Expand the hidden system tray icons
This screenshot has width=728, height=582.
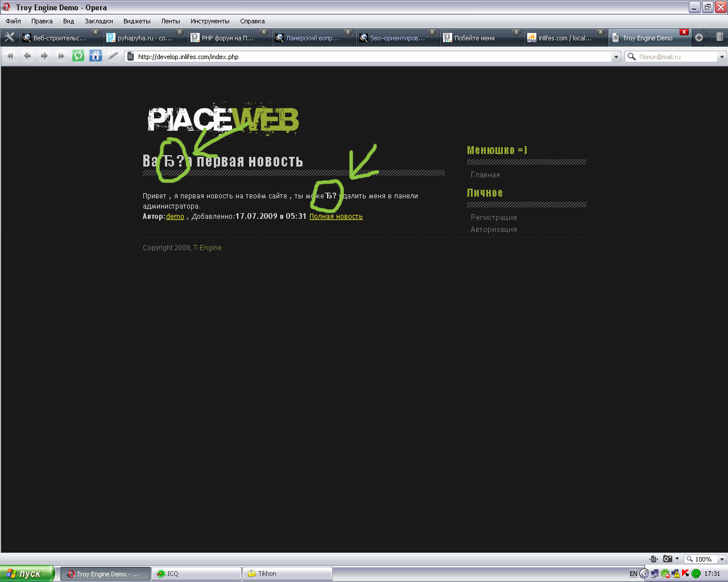644,573
